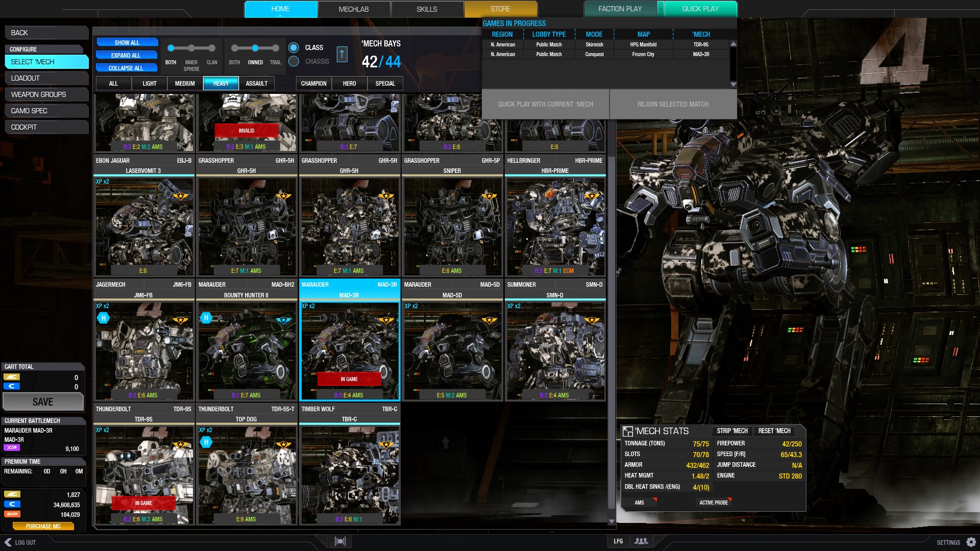Click the games list scroll-up arrow
Screen dimensions: 980x551
tap(733, 44)
